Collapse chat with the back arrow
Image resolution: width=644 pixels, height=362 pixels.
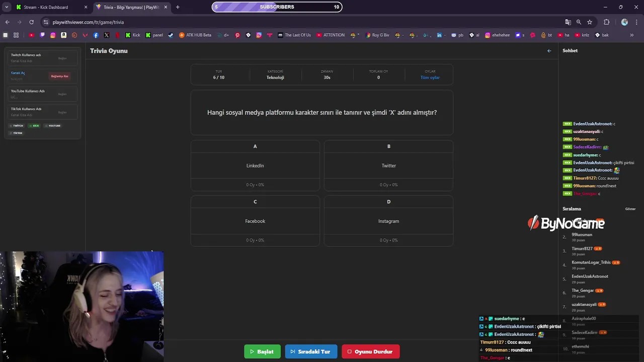pyautogui.click(x=549, y=51)
